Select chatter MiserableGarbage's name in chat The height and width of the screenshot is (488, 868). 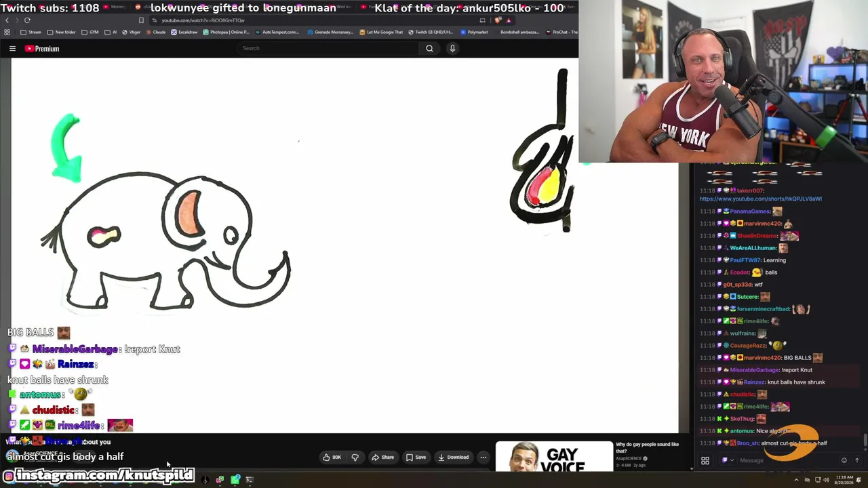(x=754, y=370)
